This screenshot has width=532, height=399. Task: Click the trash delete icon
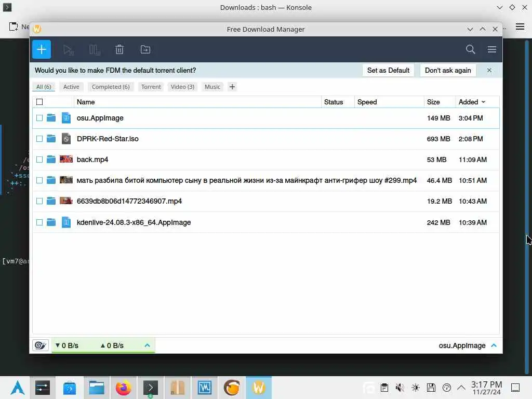119,49
